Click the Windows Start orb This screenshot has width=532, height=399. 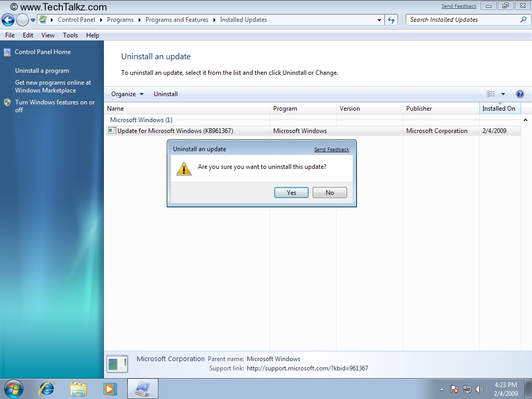(14, 389)
